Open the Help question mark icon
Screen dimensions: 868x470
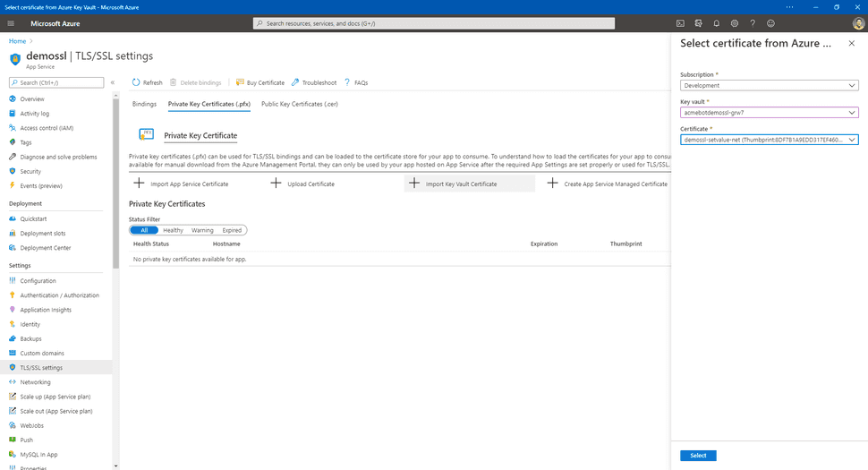click(753, 23)
